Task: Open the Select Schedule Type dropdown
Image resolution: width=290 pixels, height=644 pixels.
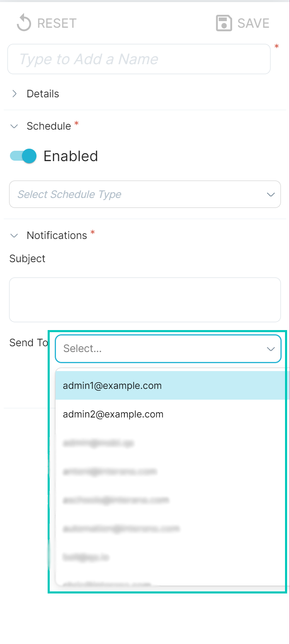Action: [145, 194]
